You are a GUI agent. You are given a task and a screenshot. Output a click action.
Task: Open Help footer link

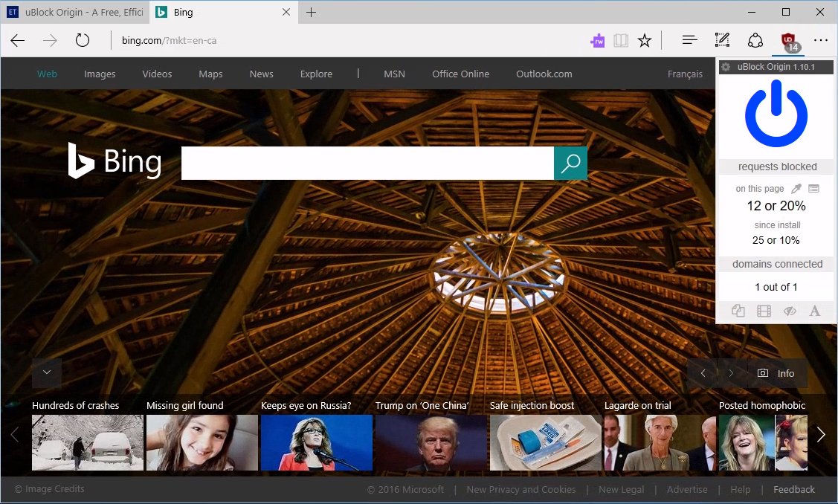tap(740, 490)
